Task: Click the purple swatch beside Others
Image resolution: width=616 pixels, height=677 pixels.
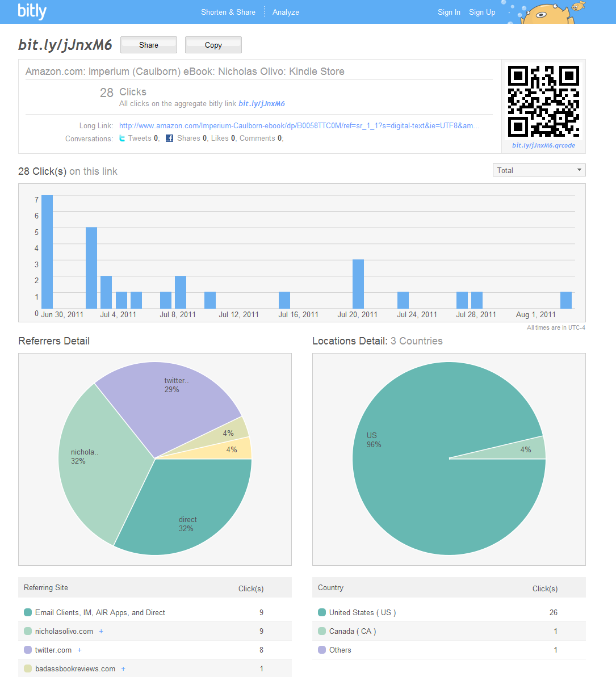Action: click(x=322, y=650)
